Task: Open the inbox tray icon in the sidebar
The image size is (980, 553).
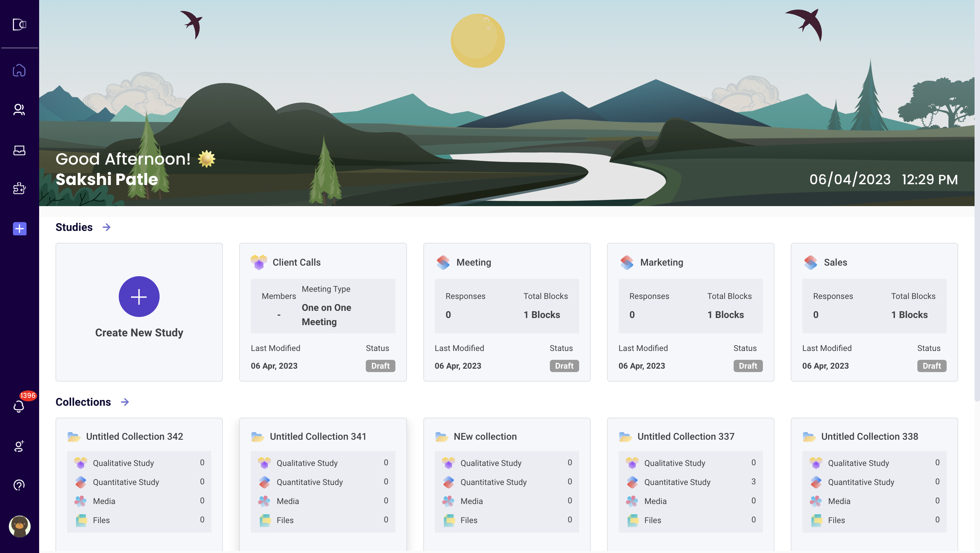Action: pos(19,150)
